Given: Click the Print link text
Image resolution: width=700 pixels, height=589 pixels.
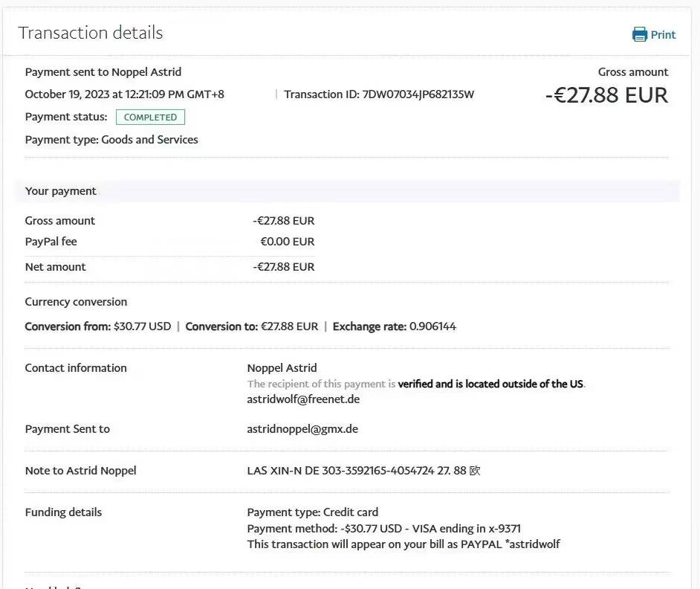Looking at the screenshot, I should [x=663, y=35].
